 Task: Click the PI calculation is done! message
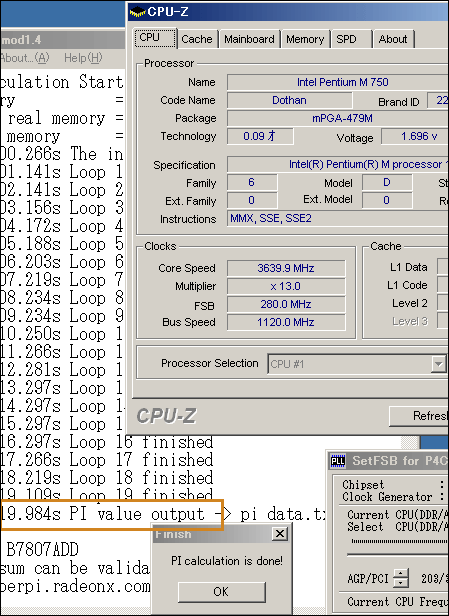point(227,561)
